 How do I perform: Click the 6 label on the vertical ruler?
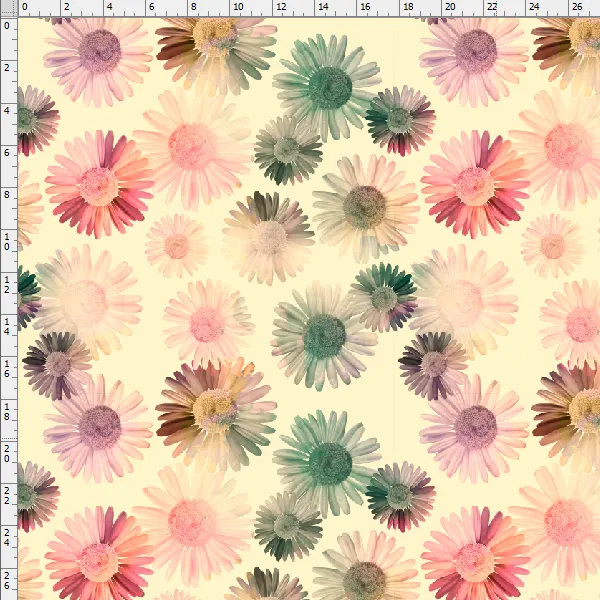7,153
